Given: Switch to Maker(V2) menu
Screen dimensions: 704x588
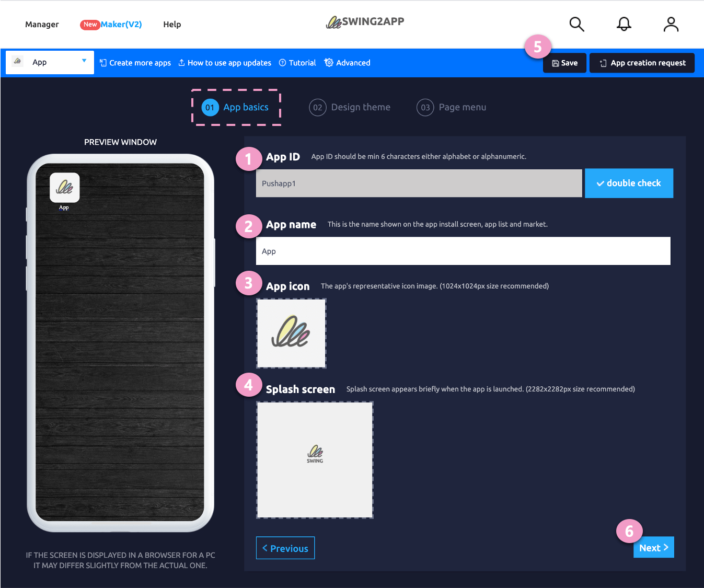Looking at the screenshot, I should pos(121,25).
